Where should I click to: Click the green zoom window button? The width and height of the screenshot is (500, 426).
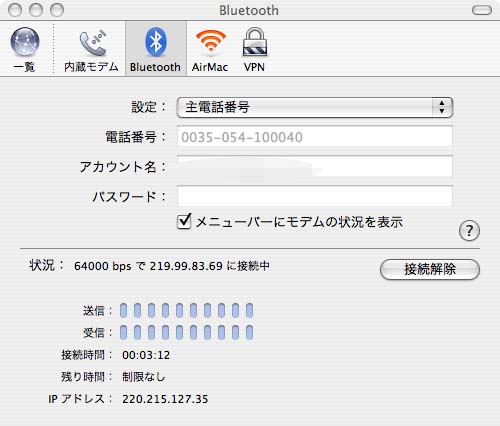(57, 10)
